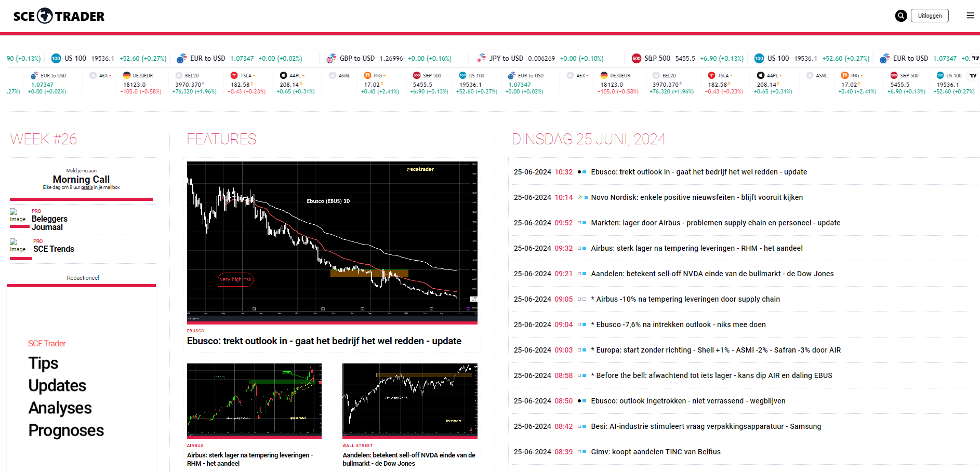Viewport: 980px width, 473px height.
Task: Open feature caption 'Airbus: sterk lager na tempering'
Action: click(250, 459)
